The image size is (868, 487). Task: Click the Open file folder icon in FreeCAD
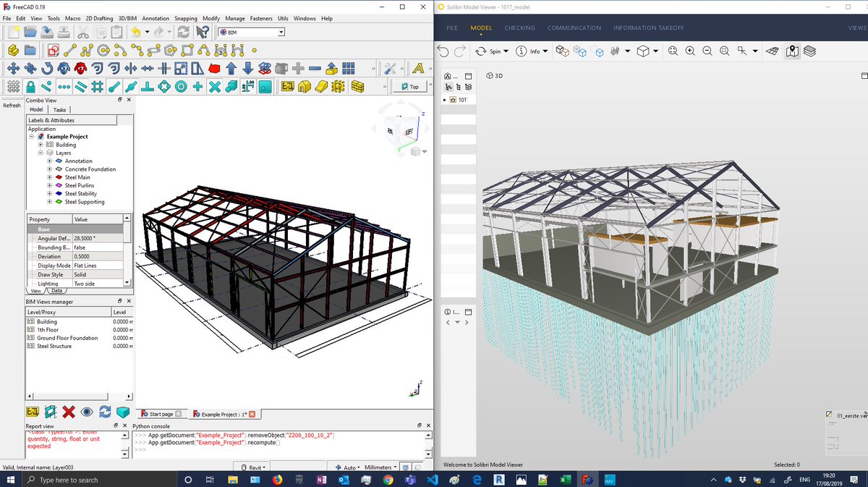click(x=30, y=32)
